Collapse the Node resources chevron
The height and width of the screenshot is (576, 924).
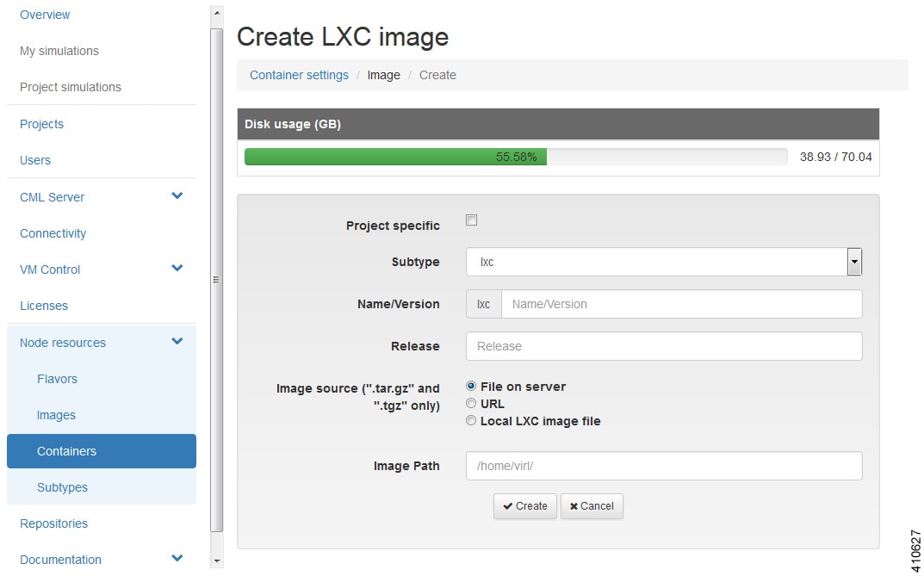pos(177,341)
